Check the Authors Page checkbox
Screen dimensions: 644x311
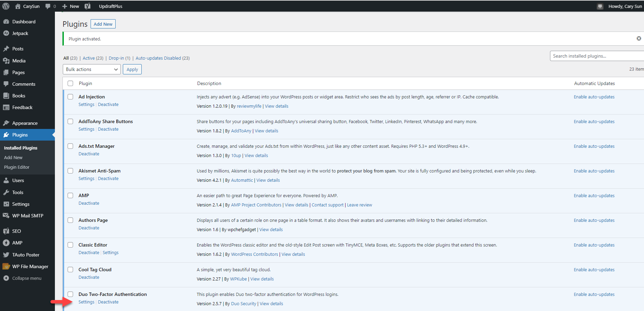(x=70, y=220)
